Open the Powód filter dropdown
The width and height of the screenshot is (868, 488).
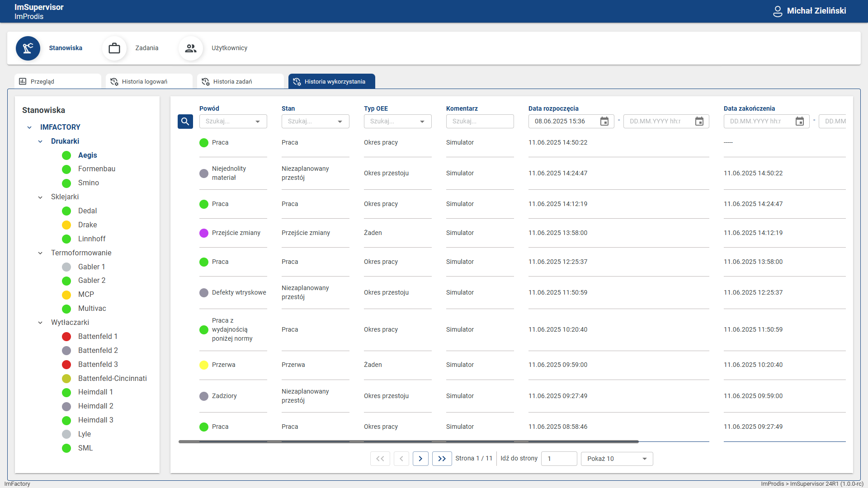click(x=257, y=121)
